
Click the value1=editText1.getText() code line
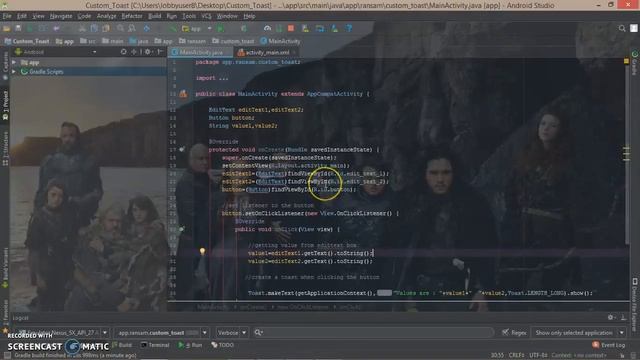click(x=310, y=253)
